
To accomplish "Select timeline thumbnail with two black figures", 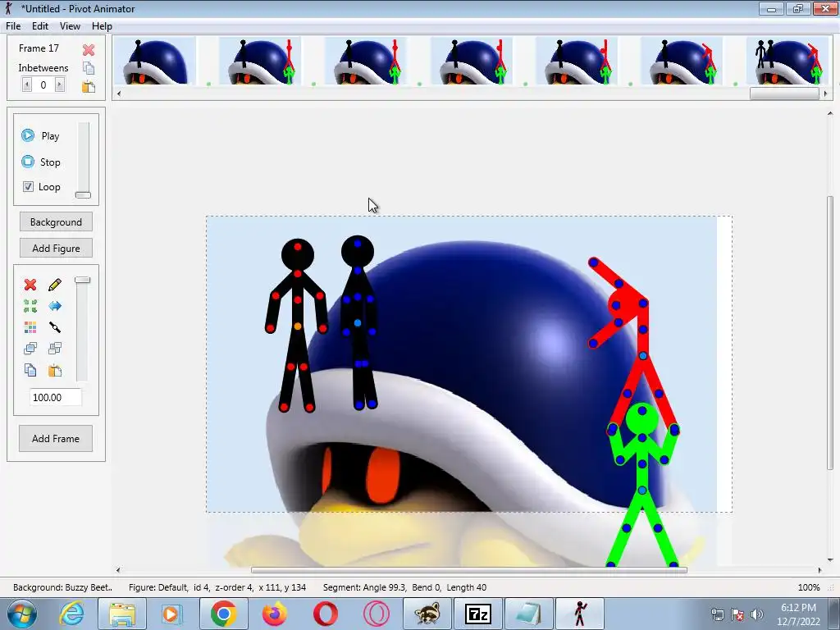I will coord(787,61).
